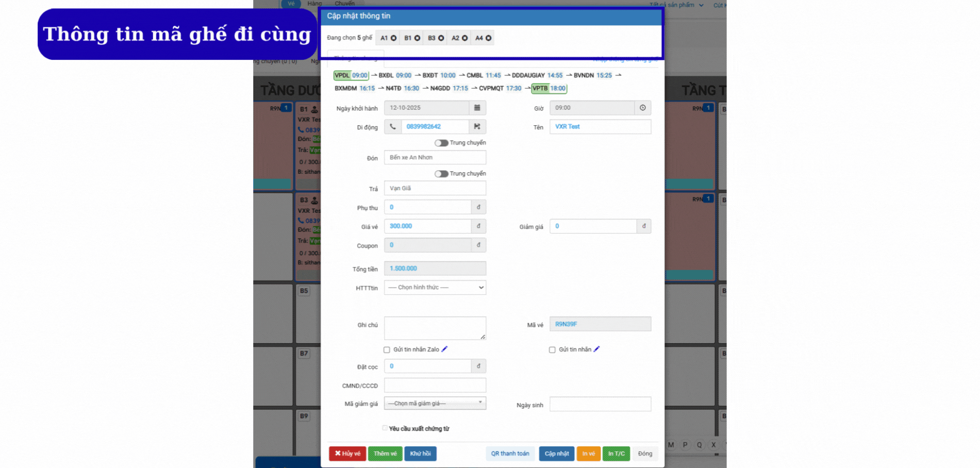Image resolution: width=980 pixels, height=468 pixels.
Task: Remove seat B3 using its circle icon
Action: 441,38
